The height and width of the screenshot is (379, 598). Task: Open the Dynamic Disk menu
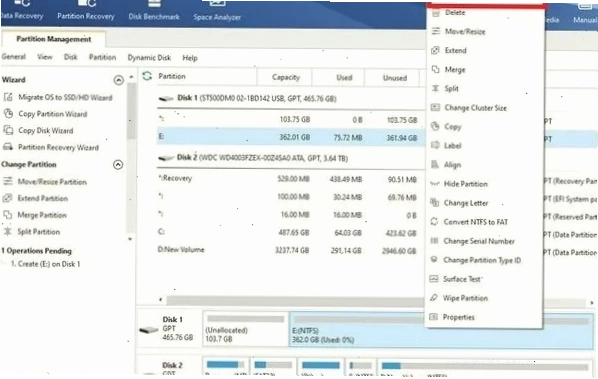tap(149, 58)
